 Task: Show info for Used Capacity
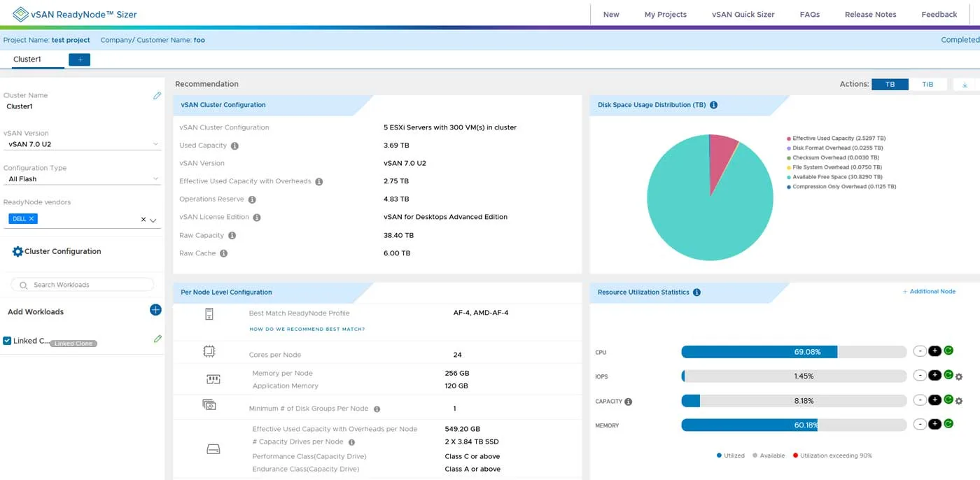[234, 146]
